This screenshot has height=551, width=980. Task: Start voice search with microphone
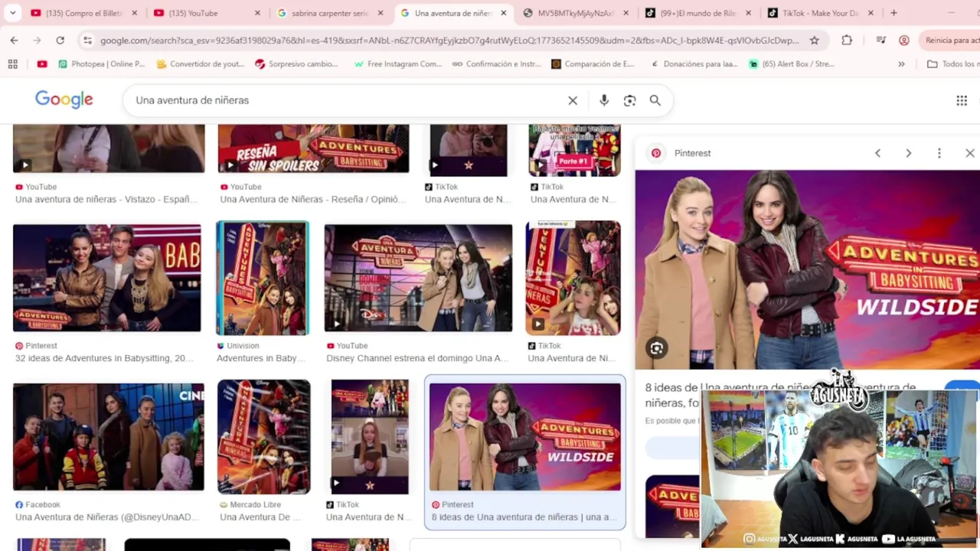(604, 100)
